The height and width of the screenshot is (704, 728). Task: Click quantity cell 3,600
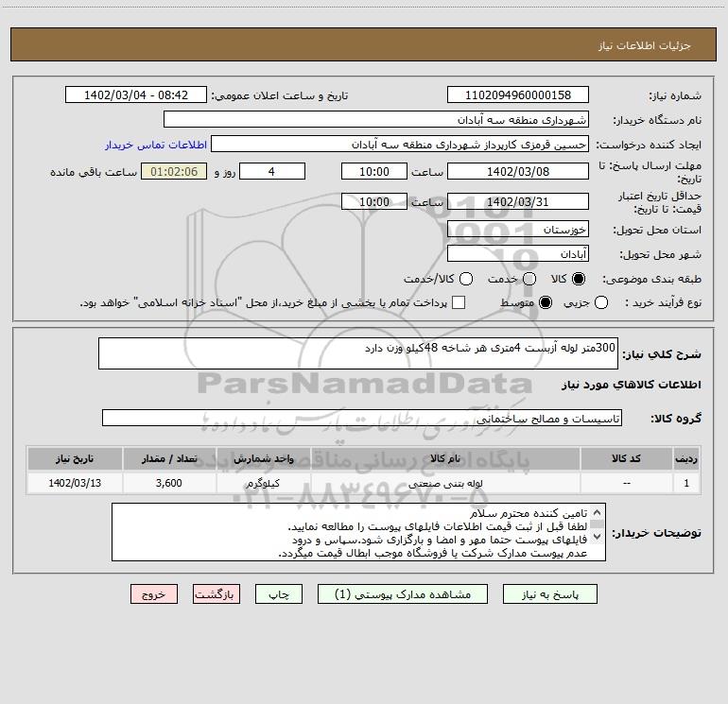point(169,483)
